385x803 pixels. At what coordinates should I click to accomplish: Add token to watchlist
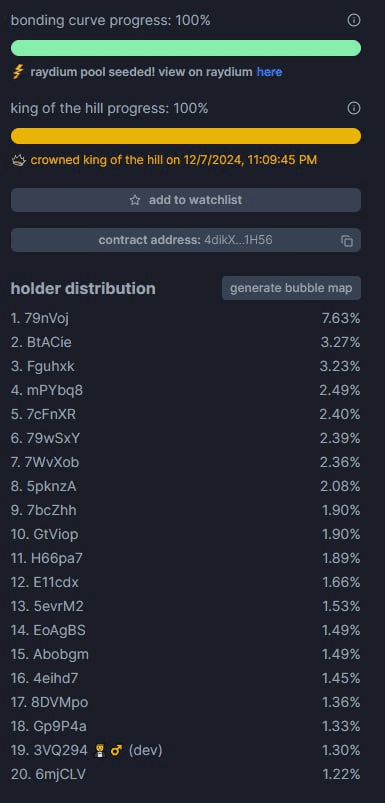pos(186,200)
